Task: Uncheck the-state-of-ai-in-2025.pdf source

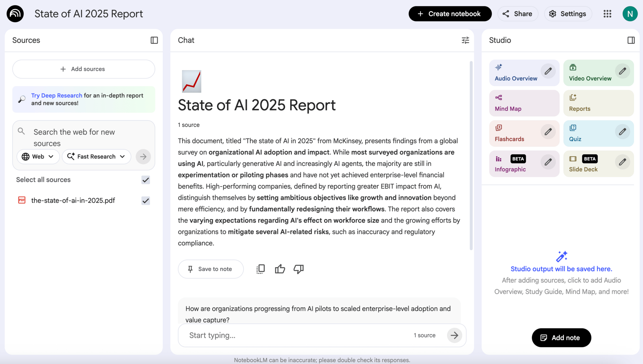Action: 145,201
